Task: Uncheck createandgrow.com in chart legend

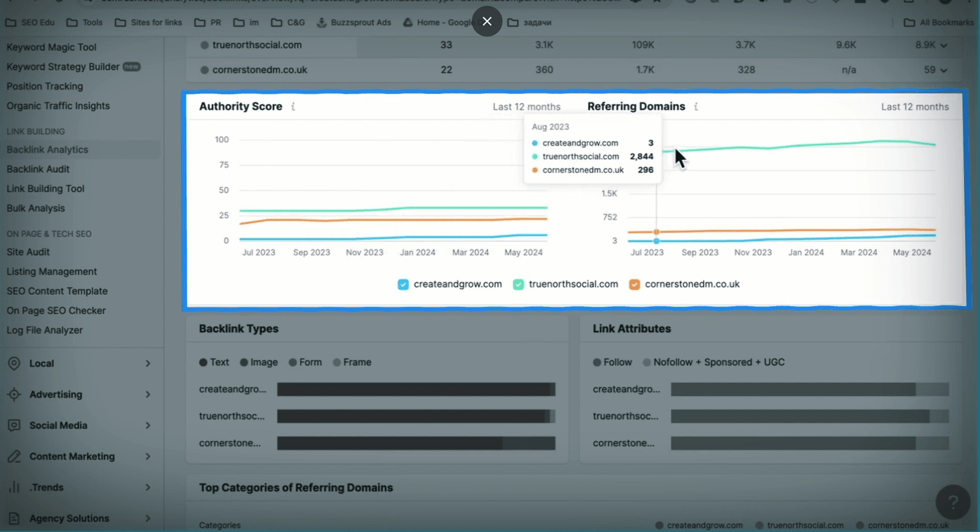Action: [x=403, y=284]
